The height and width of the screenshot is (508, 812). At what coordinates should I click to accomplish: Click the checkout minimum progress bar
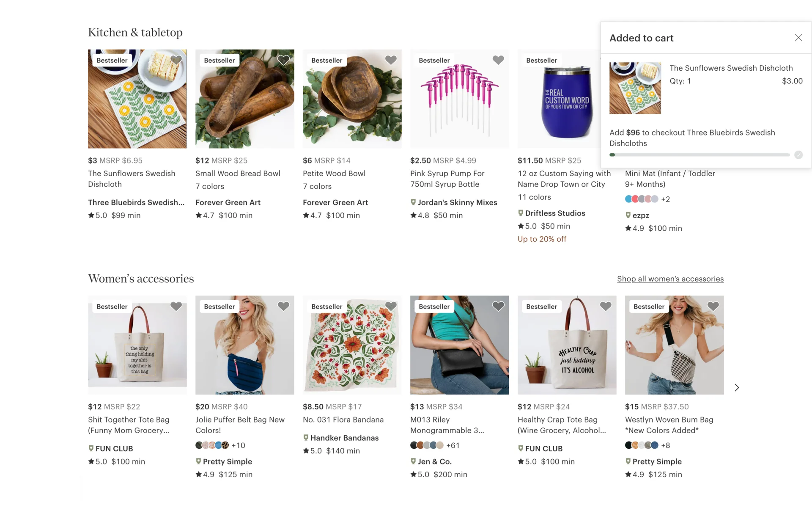[x=699, y=155]
